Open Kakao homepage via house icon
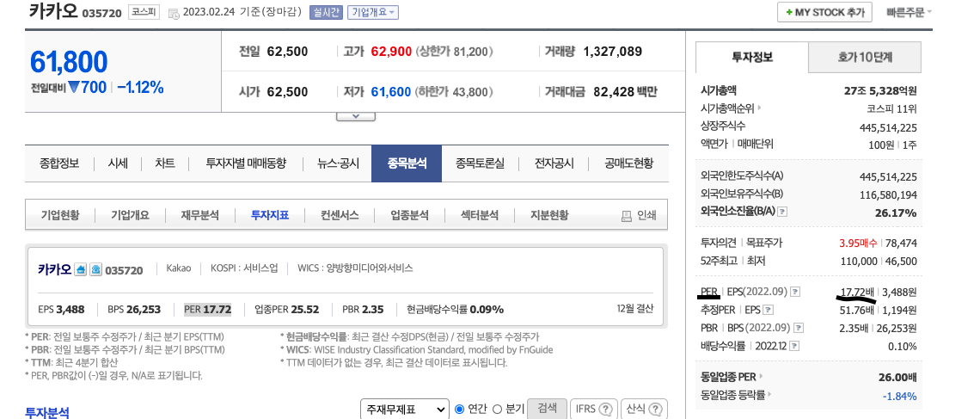Image resolution: width=980 pixels, height=419 pixels. tap(80, 269)
